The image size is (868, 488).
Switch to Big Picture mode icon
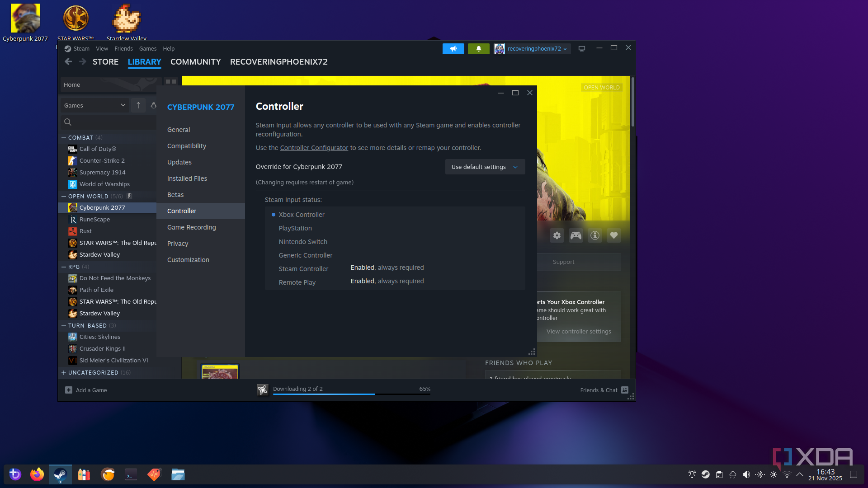click(582, 49)
